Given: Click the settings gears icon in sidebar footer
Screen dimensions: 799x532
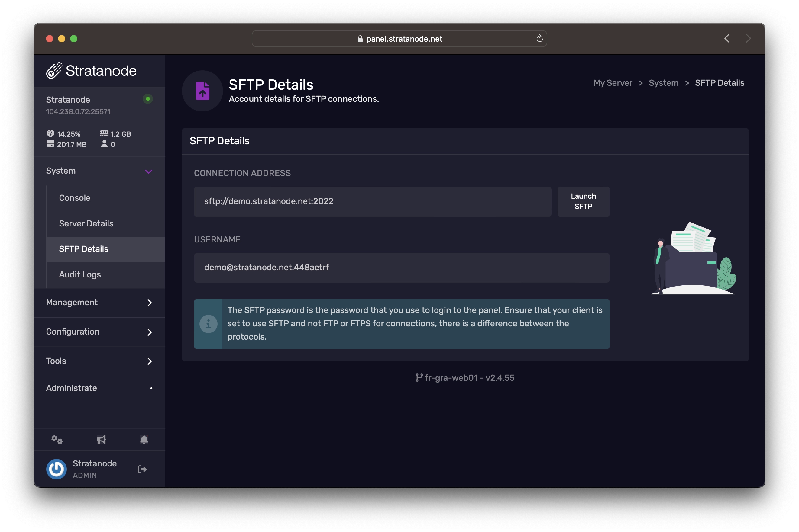Looking at the screenshot, I should point(57,440).
